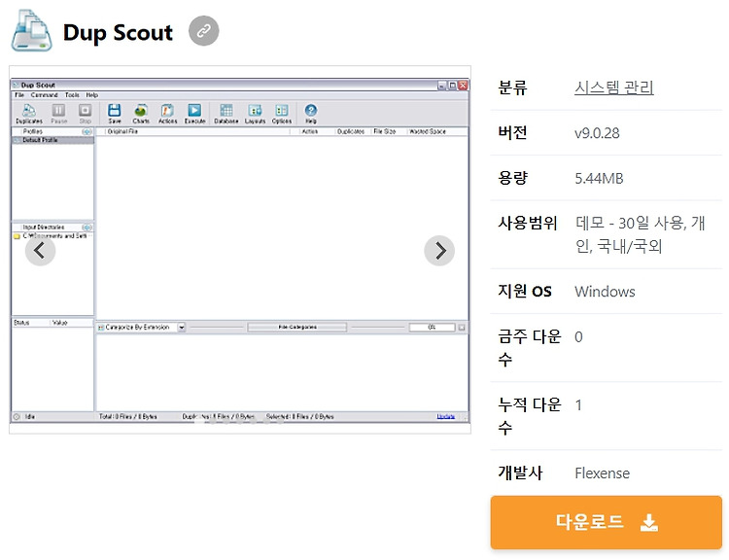The image size is (729, 560).
Task: Click developer name Flexense
Action: (x=602, y=473)
